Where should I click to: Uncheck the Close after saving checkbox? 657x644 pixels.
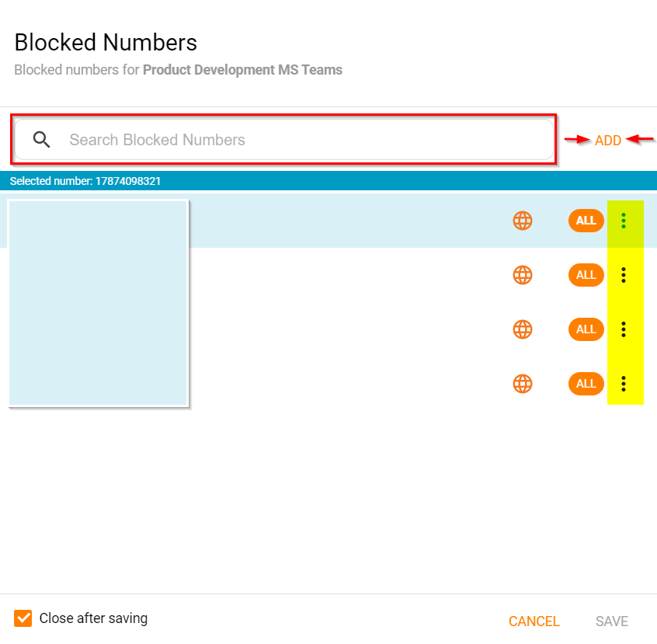tap(23, 618)
